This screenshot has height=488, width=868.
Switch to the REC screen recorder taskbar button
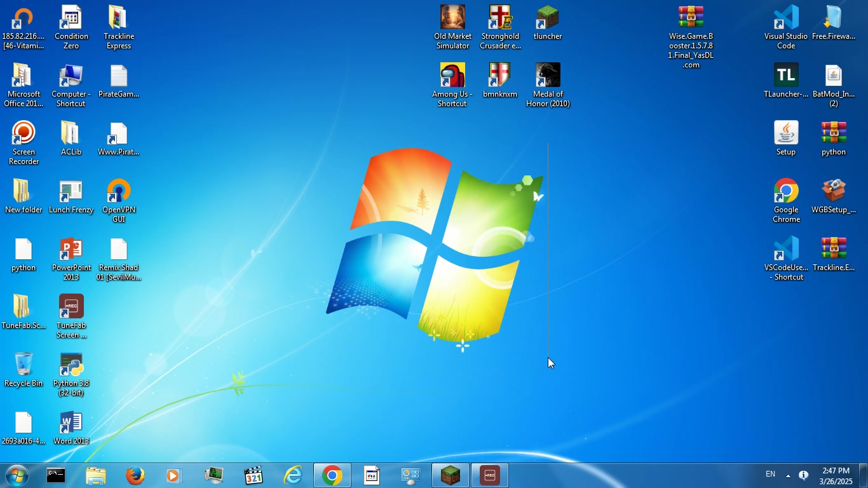click(x=490, y=476)
